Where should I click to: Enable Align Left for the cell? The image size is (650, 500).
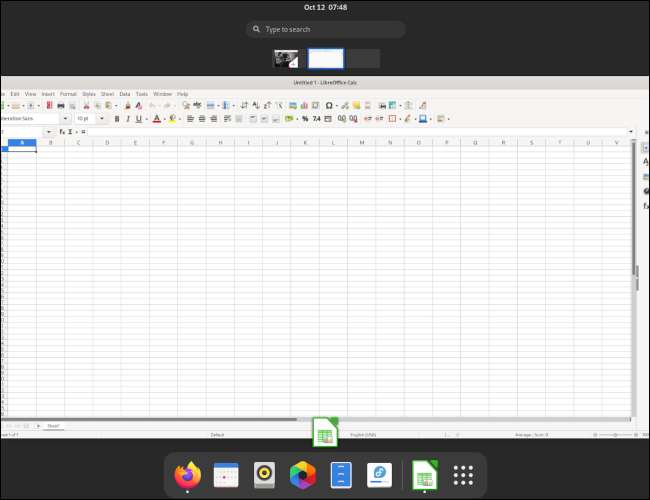click(x=190, y=119)
